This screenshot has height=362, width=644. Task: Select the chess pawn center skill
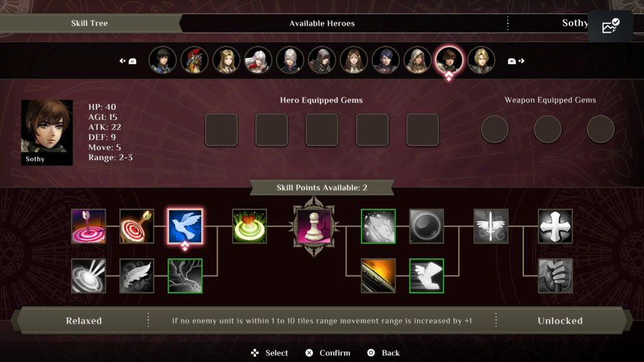314,226
